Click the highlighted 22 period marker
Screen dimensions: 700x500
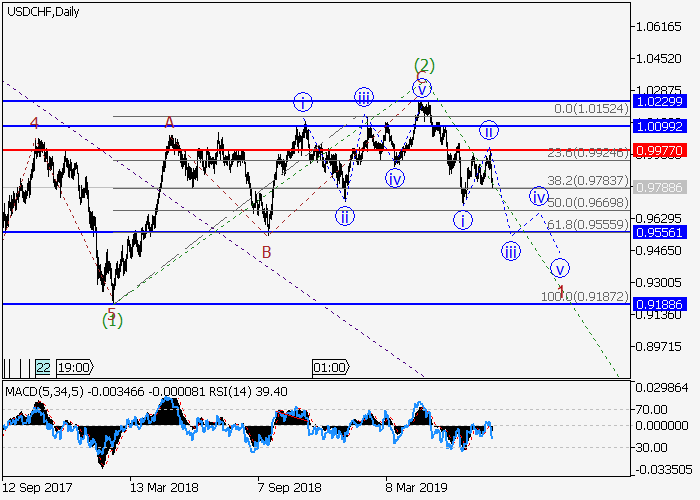click(43, 367)
